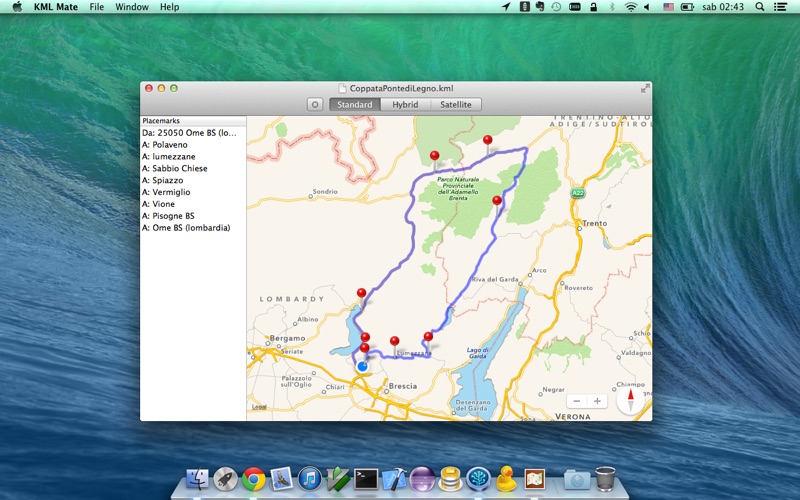The width and height of the screenshot is (800, 500).
Task: Open iTunes from the Dock
Action: click(310, 480)
